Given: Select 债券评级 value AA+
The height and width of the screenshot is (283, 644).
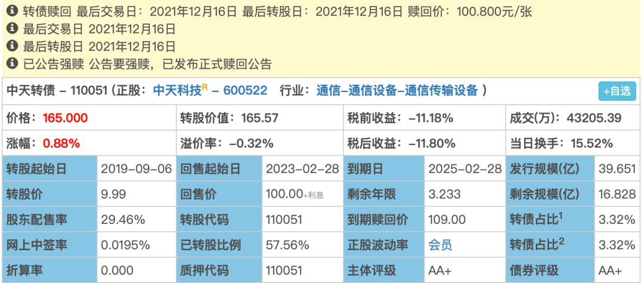Looking at the screenshot, I should click(x=611, y=270).
